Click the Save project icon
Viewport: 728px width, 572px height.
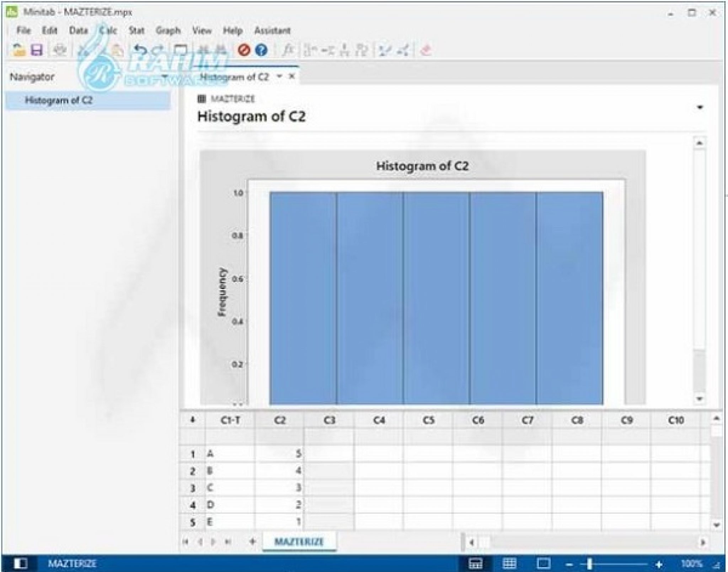coord(37,51)
